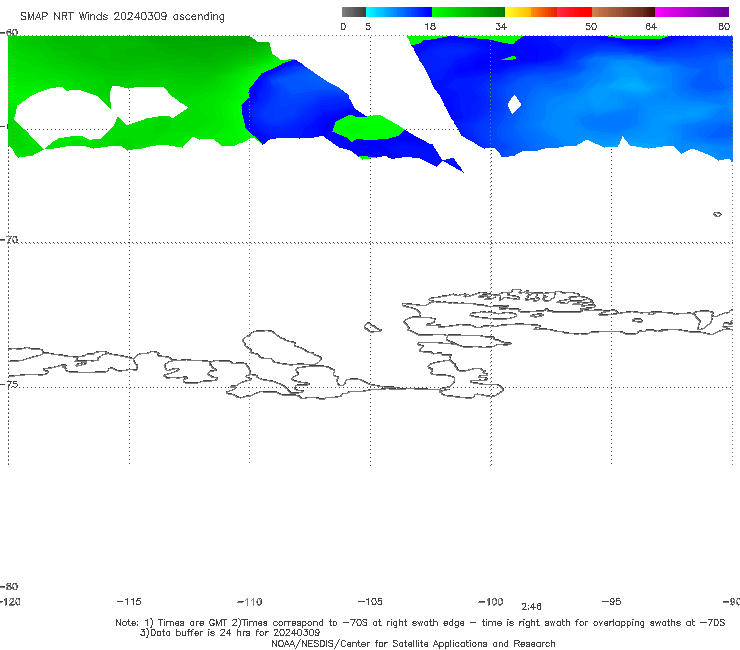The width and height of the screenshot is (740, 650).
Task: Click the color bar label 64
Action: (x=651, y=26)
